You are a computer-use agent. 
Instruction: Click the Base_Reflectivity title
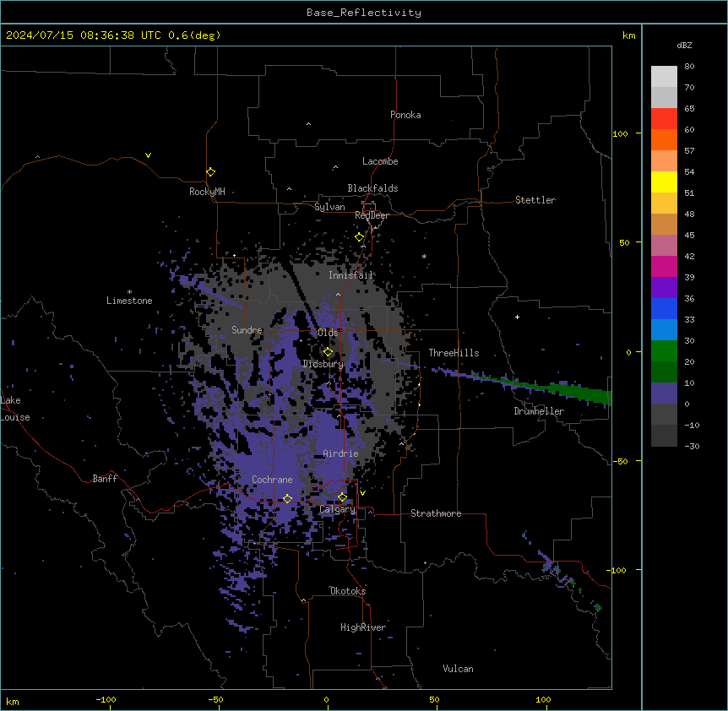click(x=364, y=13)
